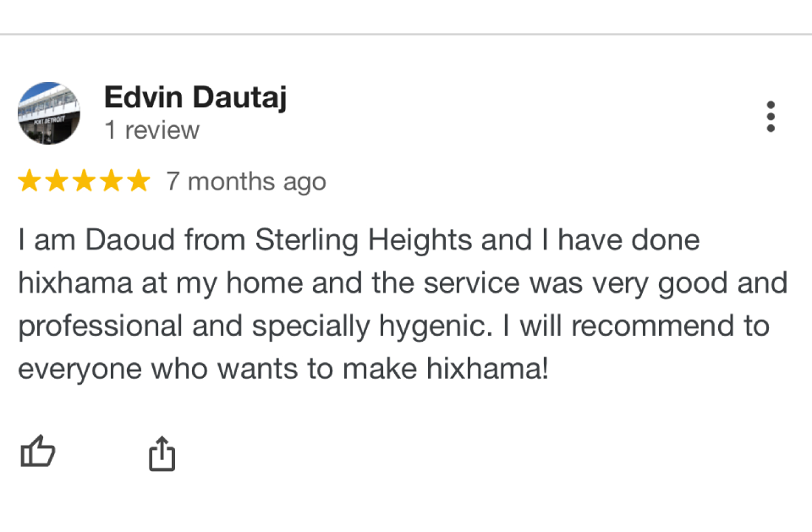Click the word "Daoud" in review
This screenshot has width=812, height=532.
[x=130, y=240]
